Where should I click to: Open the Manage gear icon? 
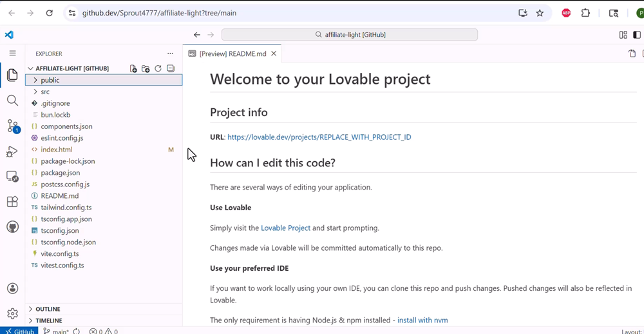[12, 313]
